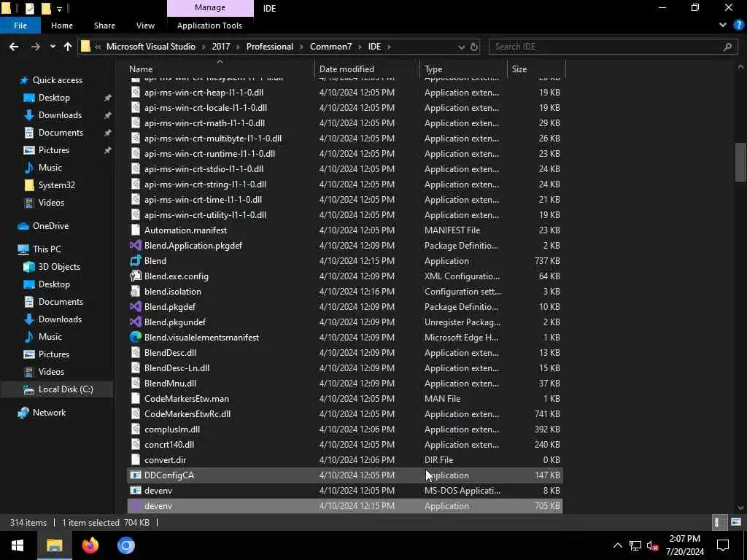
Task: Click the DDConfigCA application icon
Action: (136, 475)
